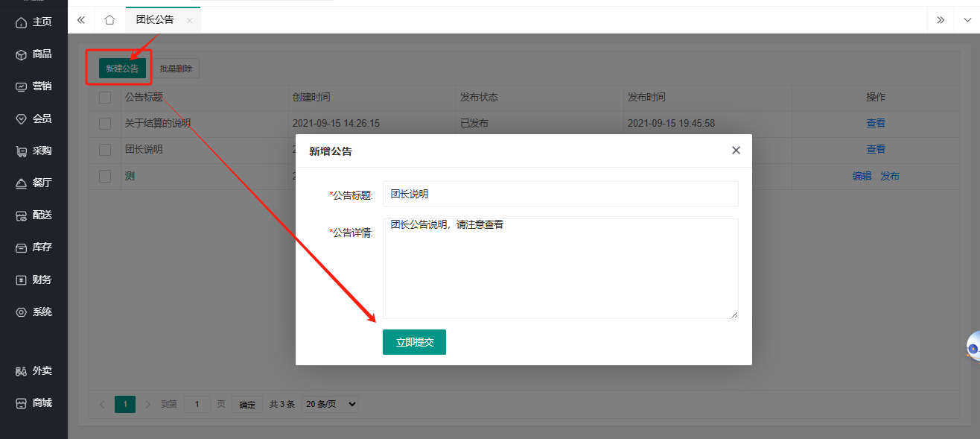Click the 操作 column header
980x439 pixels.
876,98
